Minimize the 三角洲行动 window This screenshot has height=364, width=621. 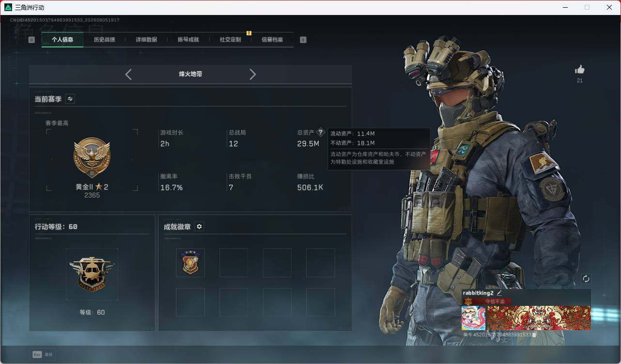pyautogui.click(x=565, y=7)
